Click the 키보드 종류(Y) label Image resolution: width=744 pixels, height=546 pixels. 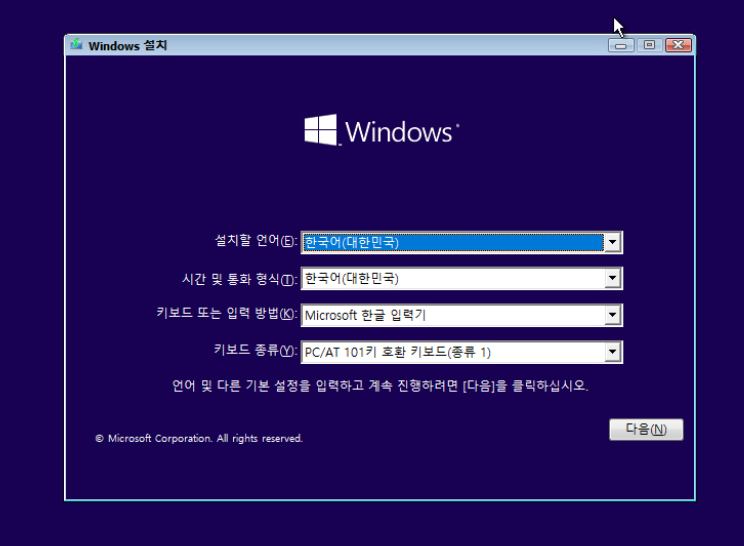pos(255,351)
